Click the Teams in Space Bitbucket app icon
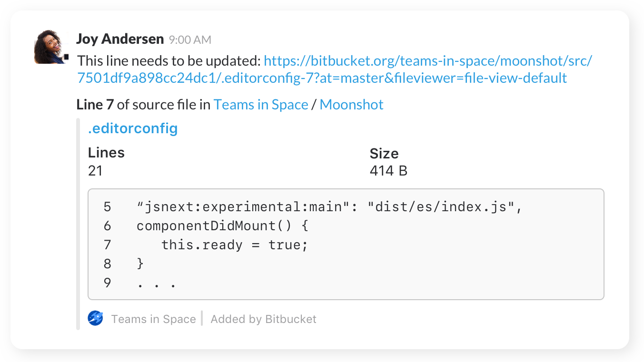Image resolution: width=644 pixels, height=362 pixels. 95,319
